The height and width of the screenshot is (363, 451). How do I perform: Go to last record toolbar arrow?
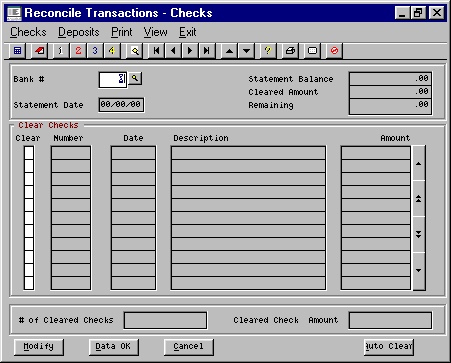207,51
